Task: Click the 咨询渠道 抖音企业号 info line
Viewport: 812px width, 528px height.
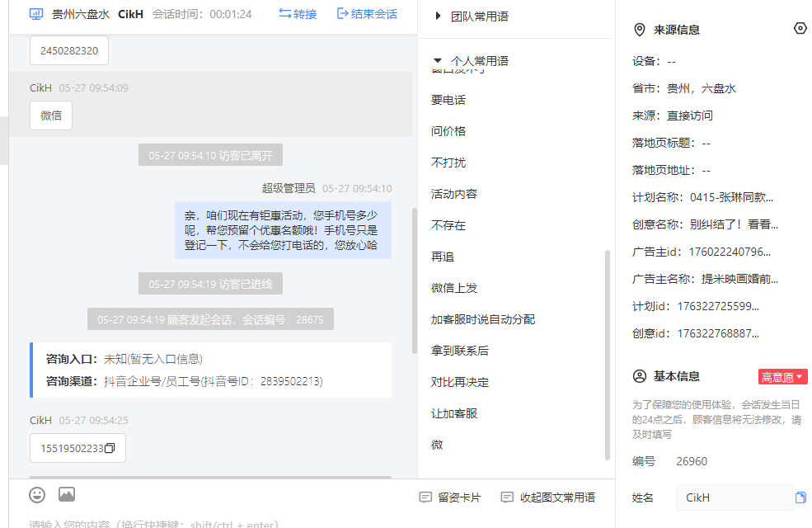Action: (184, 381)
